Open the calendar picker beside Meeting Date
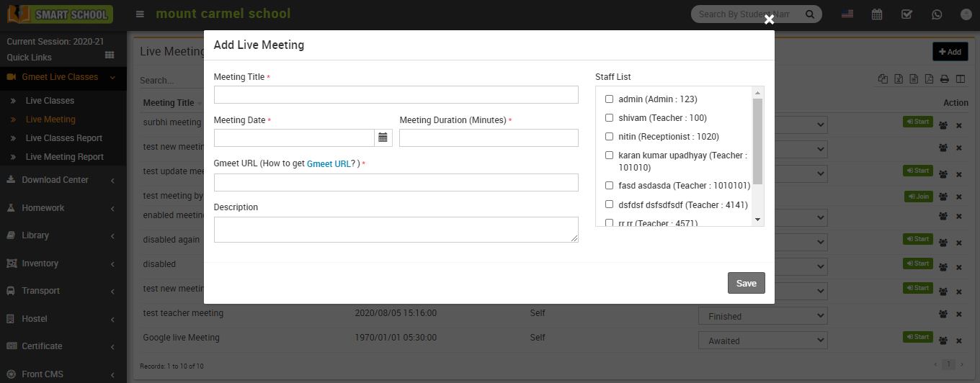 click(383, 138)
